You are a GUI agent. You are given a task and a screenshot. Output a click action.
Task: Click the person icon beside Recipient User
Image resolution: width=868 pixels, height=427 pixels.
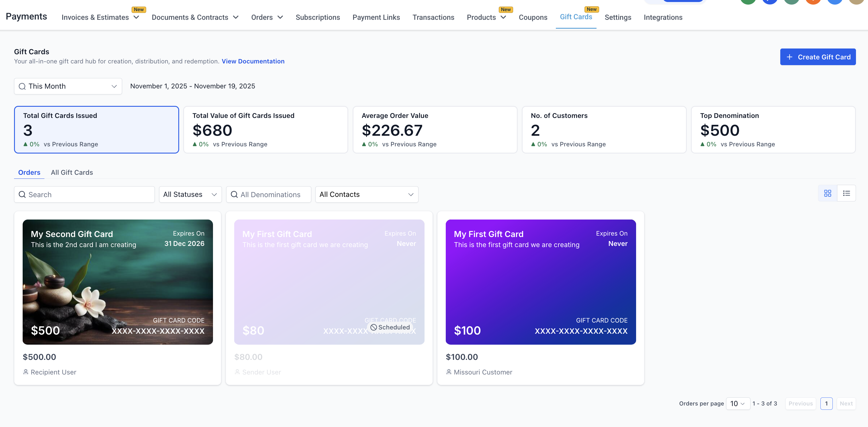point(26,372)
